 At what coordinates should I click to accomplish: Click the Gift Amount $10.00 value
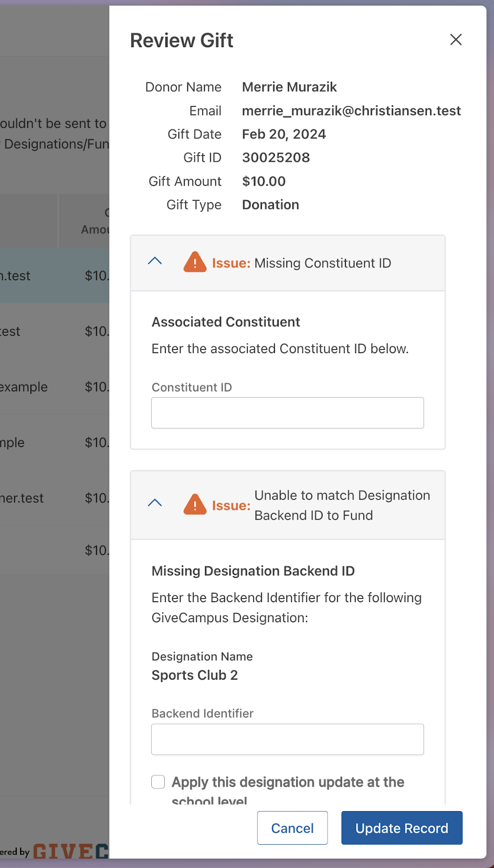tap(264, 181)
